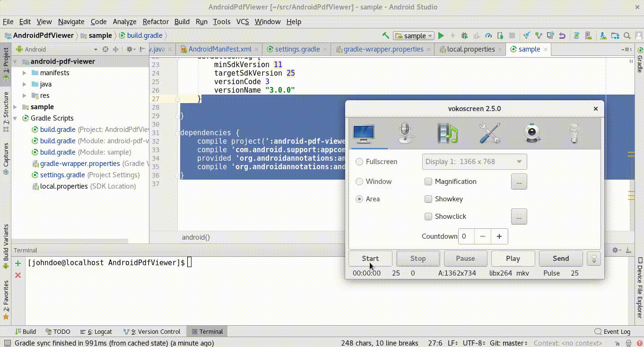Click the Attach debugger to Android process icon
This screenshot has width=644, height=347.
click(x=500, y=35)
